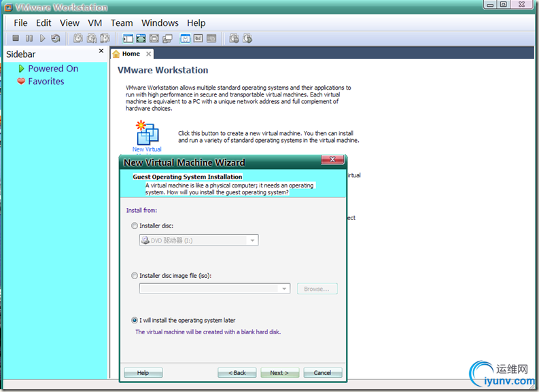Select I will install the operating system later
539x392 pixels.
click(135, 320)
